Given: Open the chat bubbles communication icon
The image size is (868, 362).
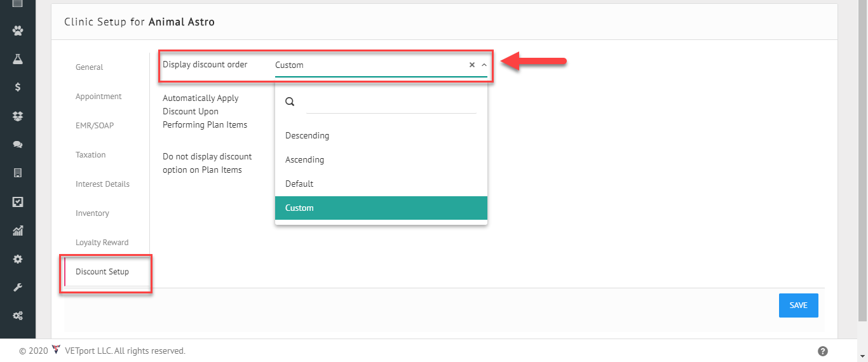Looking at the screenshot, I should 18,145.
